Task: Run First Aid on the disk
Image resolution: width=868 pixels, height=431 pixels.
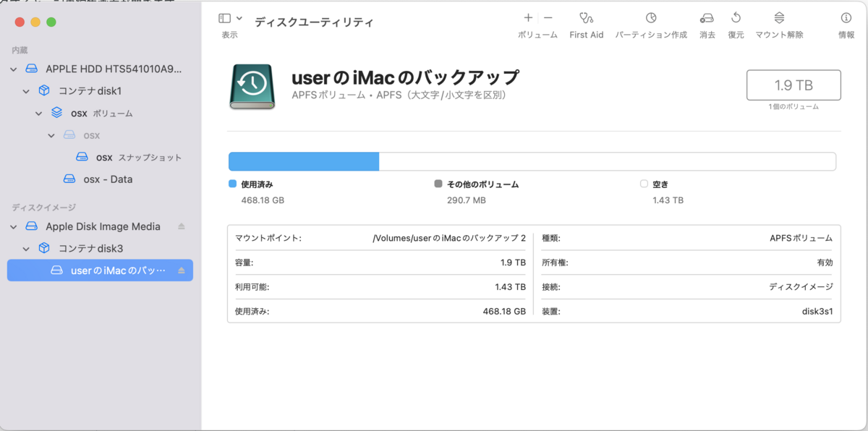Action: coord(587,18)
